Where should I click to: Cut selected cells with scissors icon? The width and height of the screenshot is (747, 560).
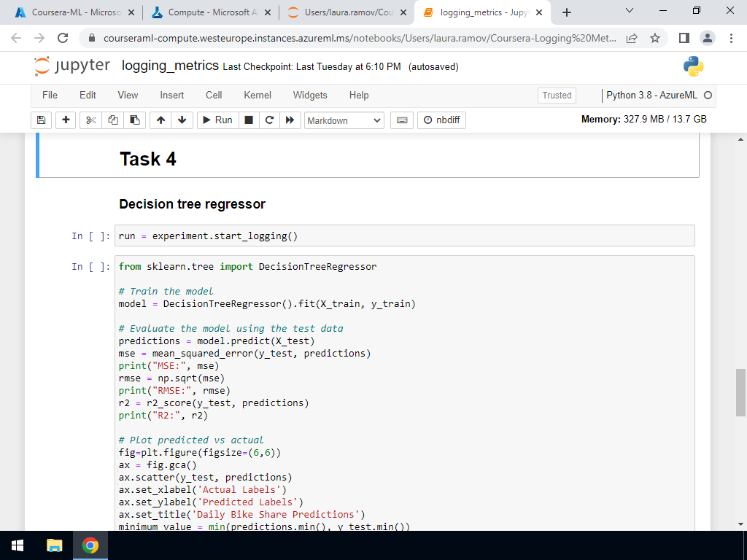click(90, 120)
